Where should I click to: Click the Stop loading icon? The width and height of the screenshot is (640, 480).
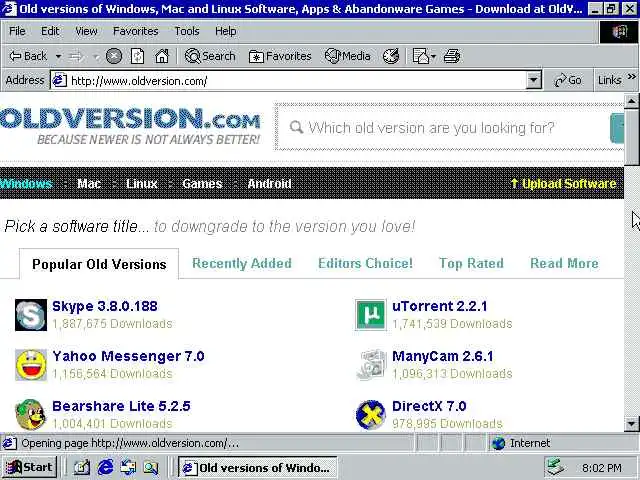point(114,56)
